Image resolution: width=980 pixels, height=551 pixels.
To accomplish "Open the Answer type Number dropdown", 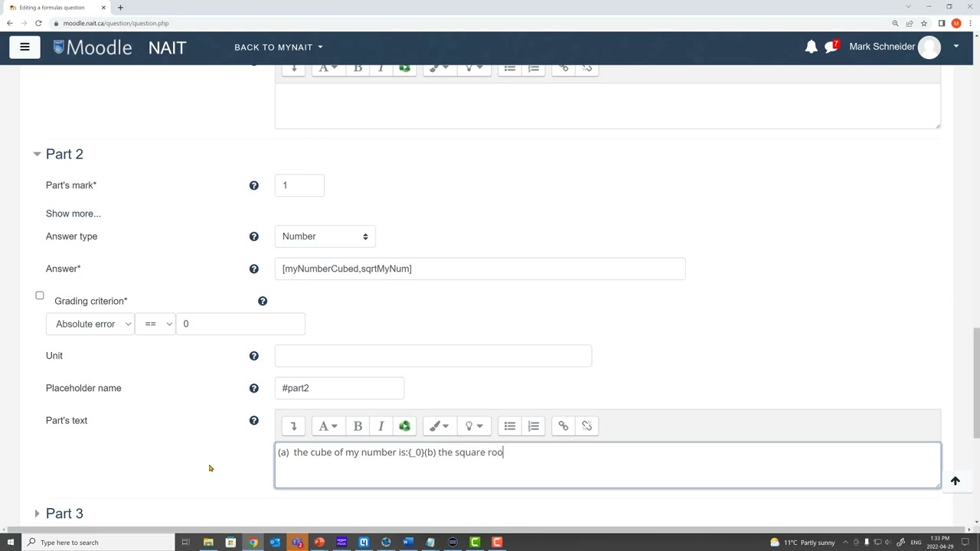I will [x=325, y=236].
